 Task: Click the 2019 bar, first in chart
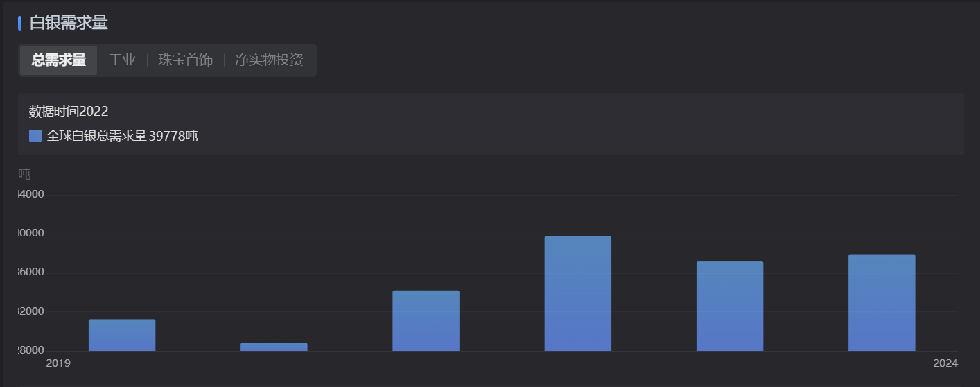tap(122, 335)
